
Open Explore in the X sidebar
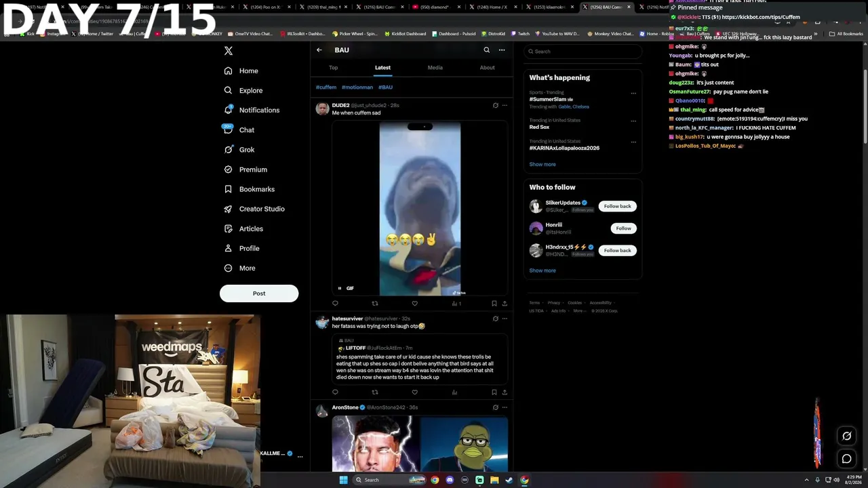tap(243, 90)
